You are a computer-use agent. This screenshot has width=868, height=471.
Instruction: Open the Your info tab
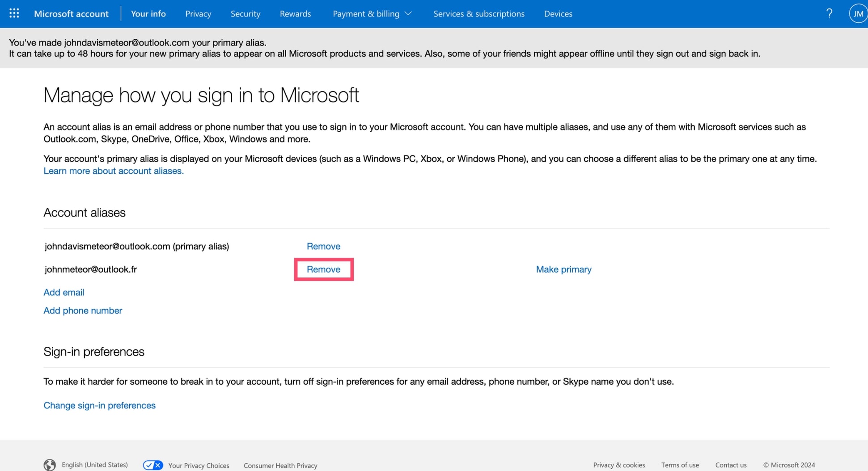pyautogui.click(x=148, y=13)
